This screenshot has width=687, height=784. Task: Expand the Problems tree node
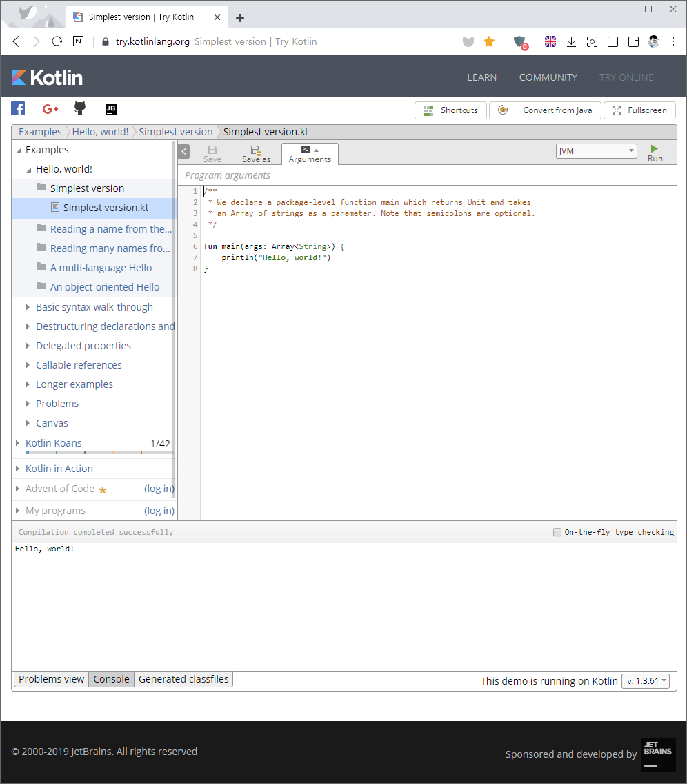28,404
